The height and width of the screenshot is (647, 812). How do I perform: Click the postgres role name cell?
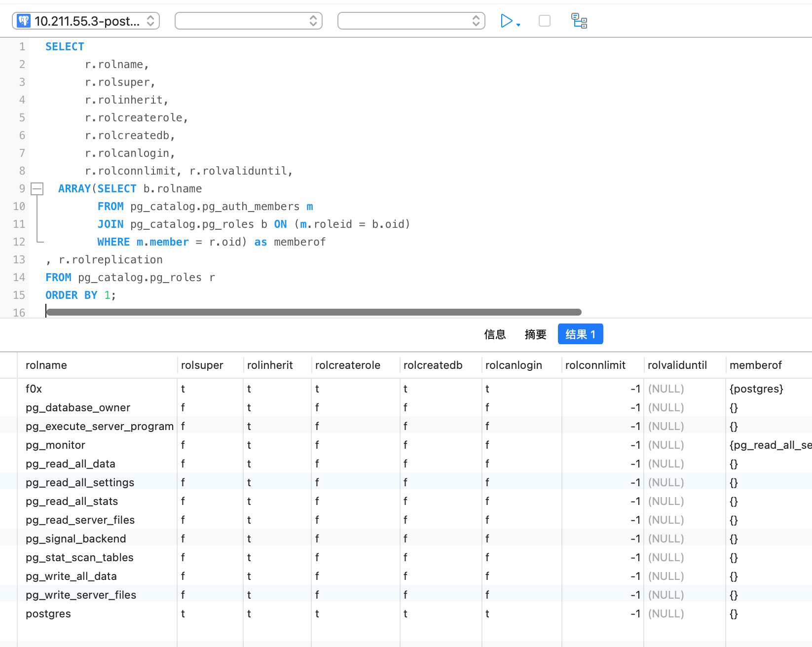tap(48, 614)
